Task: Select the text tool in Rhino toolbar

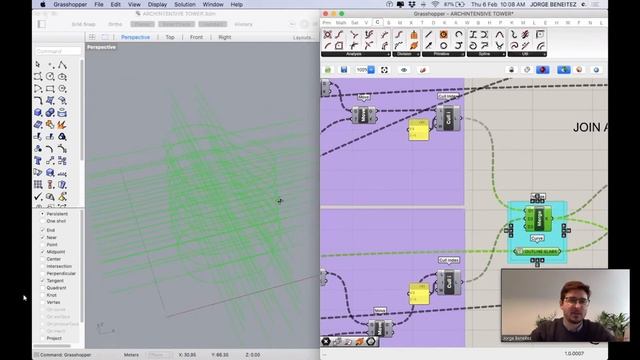Action: point(38,160)
